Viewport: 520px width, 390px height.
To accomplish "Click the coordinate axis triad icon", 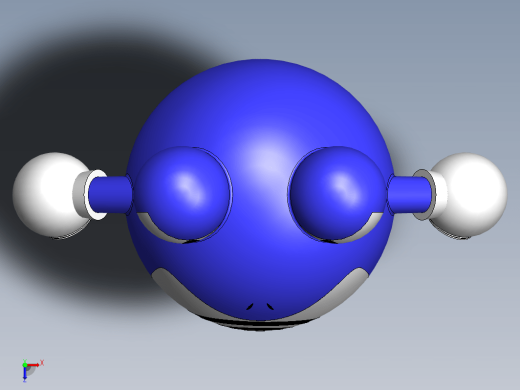I will [32, 370].
